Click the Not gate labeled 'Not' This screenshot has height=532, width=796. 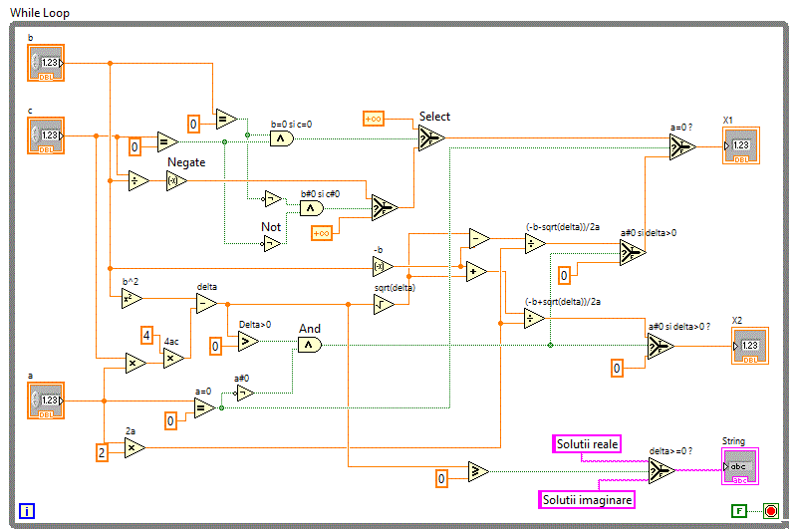[x=272, y=244]
